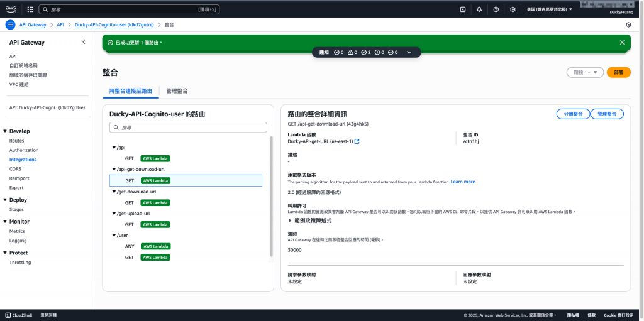Image resolution: width=644 pixels, height=321 pixels.
Task: Toggle the hamburger navigation menu icon
Action: point(10,24)
